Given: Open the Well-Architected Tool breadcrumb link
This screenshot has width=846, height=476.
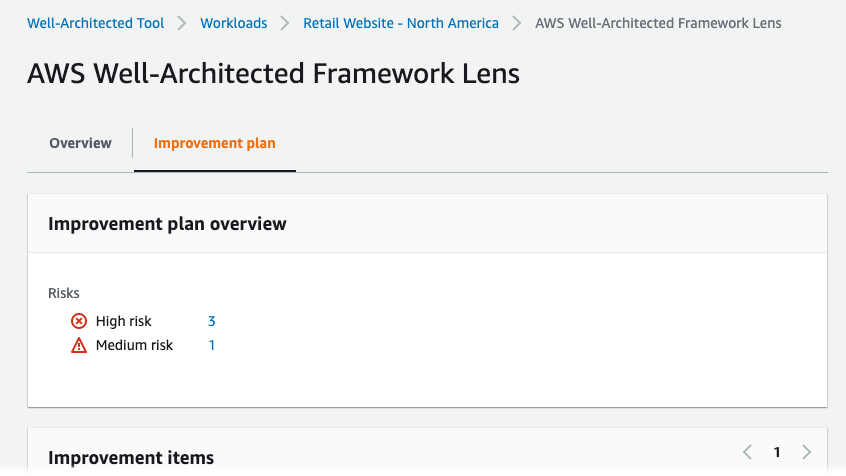Looking at the screenshot, I should [x=95, y=23].
